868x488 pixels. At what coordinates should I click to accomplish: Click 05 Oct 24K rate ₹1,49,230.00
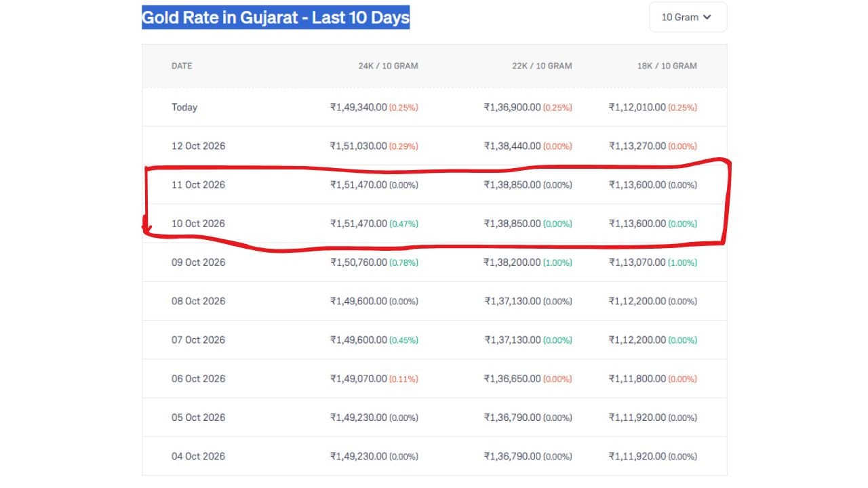click(359, 417)
